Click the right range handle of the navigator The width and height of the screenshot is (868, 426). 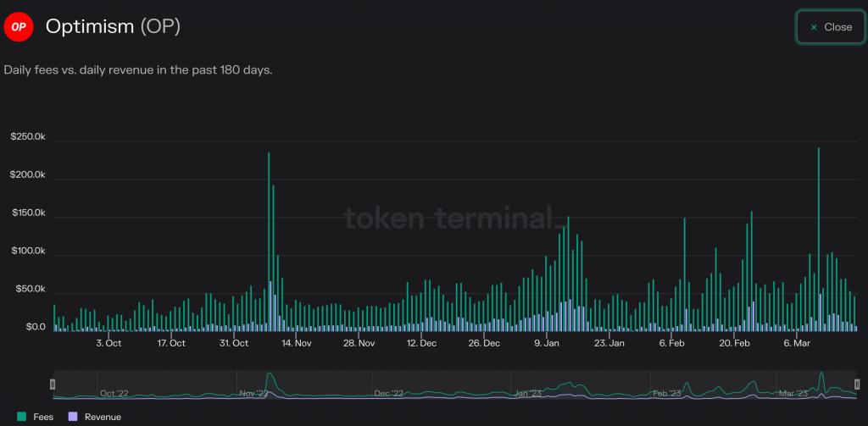[x=857, y=385]
